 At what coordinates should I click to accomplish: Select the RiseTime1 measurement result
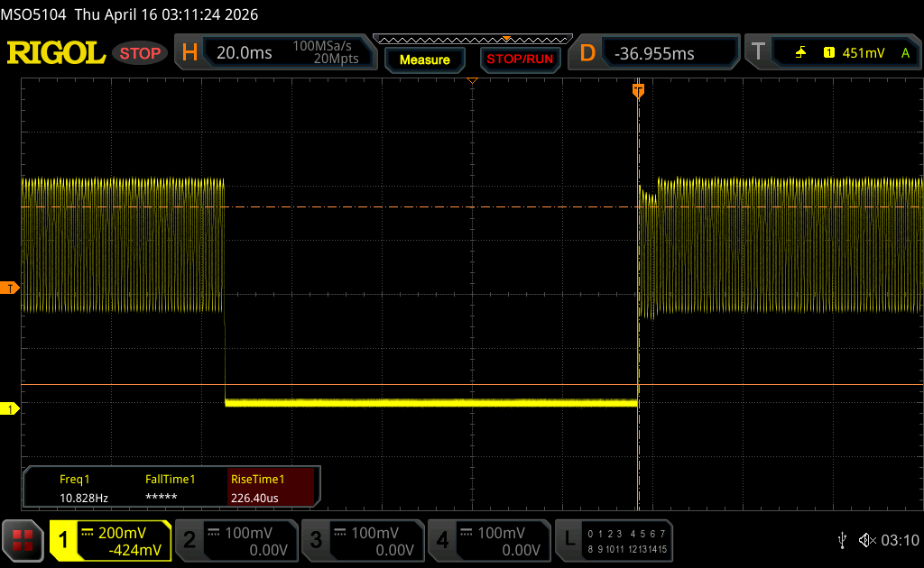(x=271, y=488)
